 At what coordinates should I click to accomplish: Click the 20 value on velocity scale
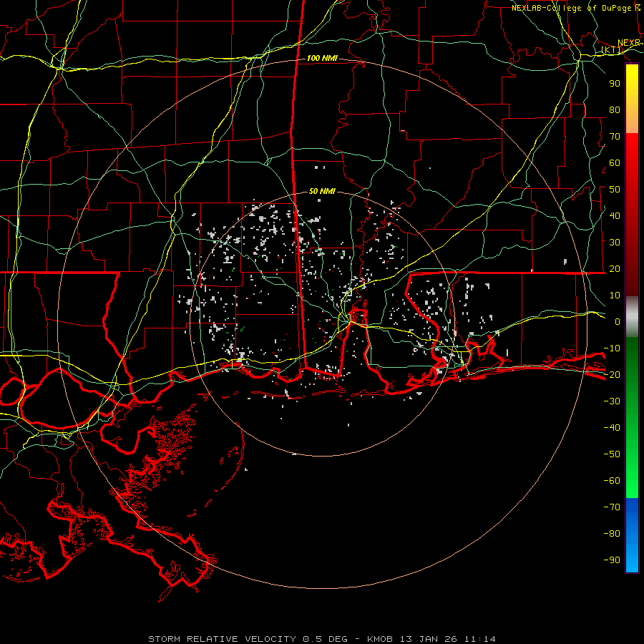coord(615,269)
